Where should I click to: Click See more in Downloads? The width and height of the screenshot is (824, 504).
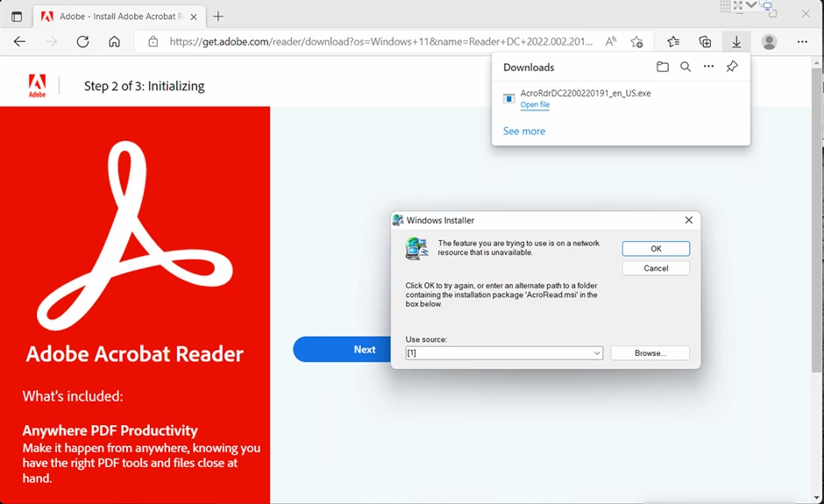(x=524, y=131)
